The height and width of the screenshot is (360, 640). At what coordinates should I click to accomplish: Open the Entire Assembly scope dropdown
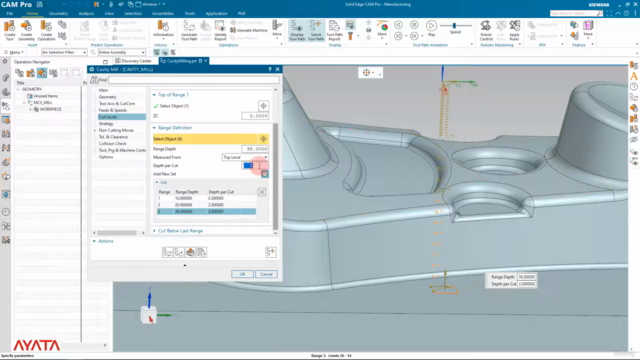tap(122, 52)
